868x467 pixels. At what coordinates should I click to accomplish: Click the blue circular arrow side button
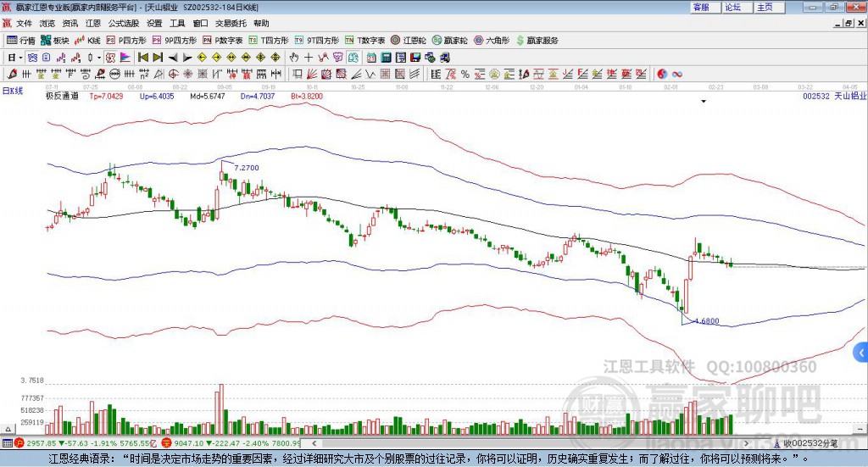861,352
